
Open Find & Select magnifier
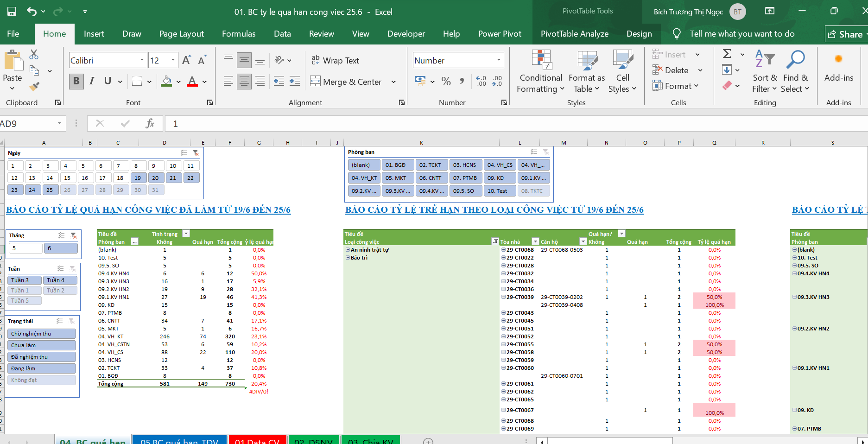pyautogui.click(x=794, y=71)
